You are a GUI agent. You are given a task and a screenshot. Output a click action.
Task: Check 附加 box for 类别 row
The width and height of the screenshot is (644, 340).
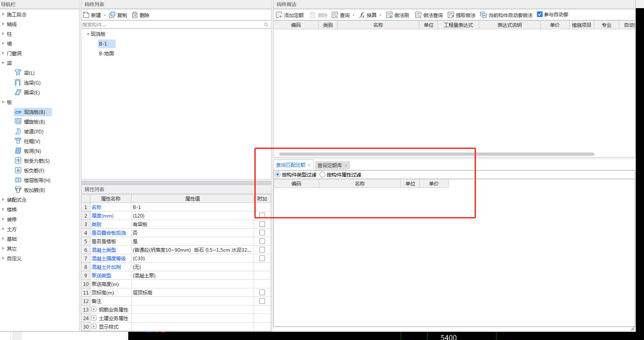click(262, 224)
